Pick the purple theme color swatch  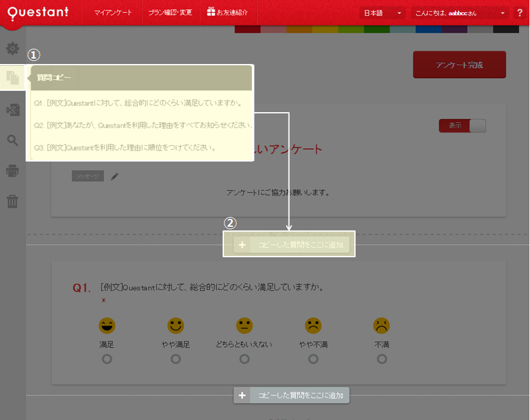(454, 29)
